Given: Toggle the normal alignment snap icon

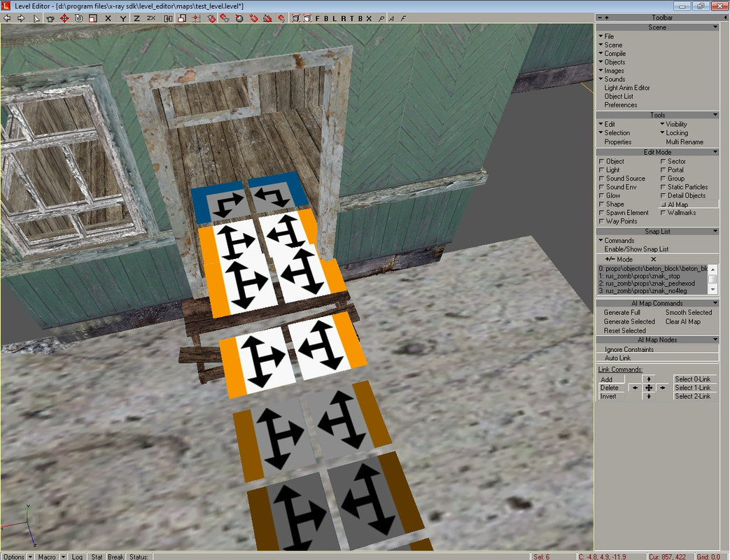Looking at the screenshot, I should 239,18.
